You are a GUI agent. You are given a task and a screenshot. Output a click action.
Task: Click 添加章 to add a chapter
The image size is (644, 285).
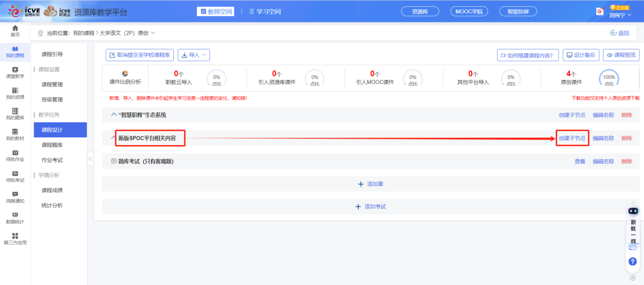[371, 184]
